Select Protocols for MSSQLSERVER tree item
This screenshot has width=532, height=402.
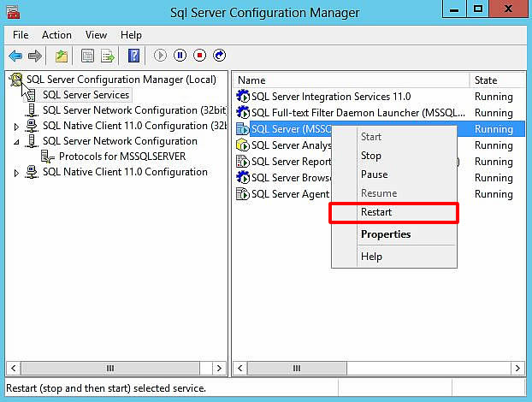[x=121, y=157]
